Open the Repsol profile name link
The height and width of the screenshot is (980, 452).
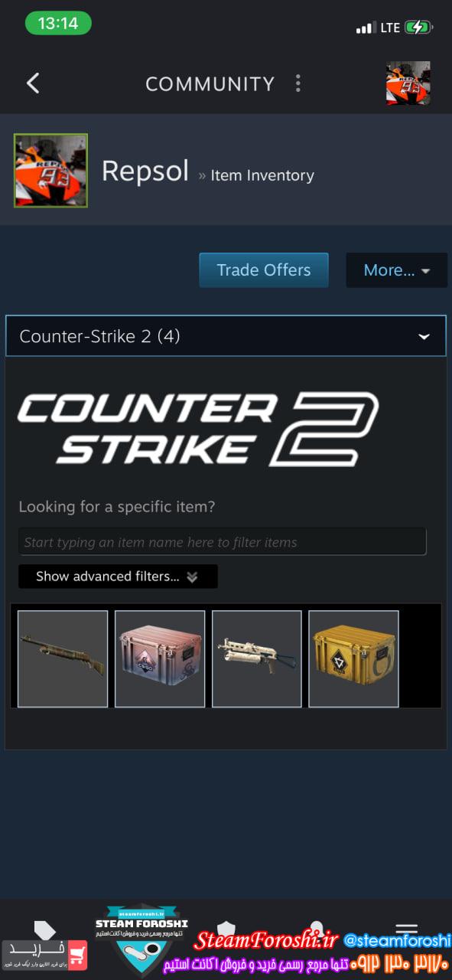[145, 171]
